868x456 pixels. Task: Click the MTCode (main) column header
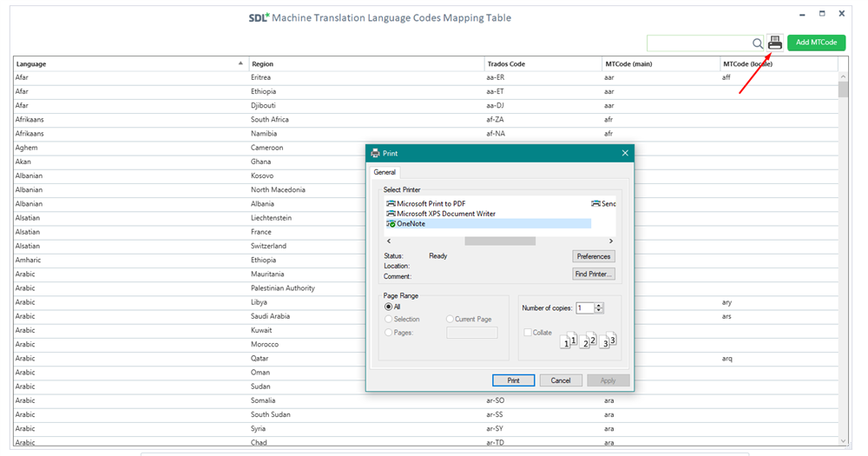(x=661, y=63)
